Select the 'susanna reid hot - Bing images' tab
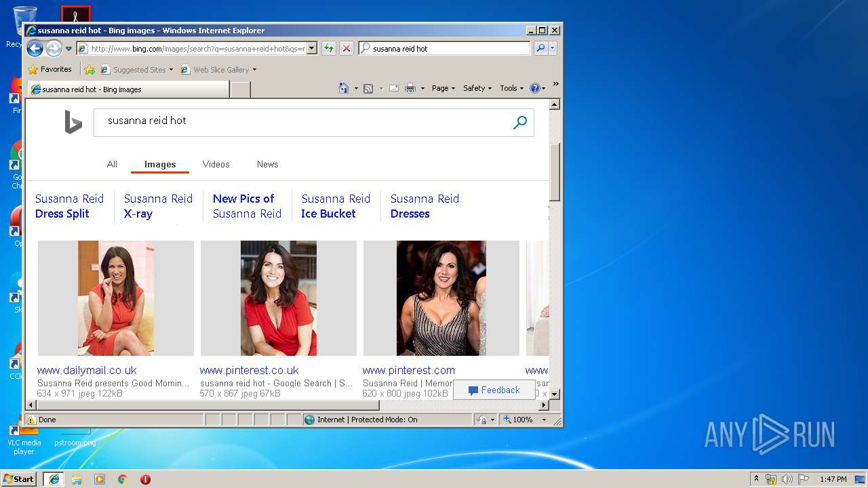This screenshot has height=488, width=868. click(128, 89)
